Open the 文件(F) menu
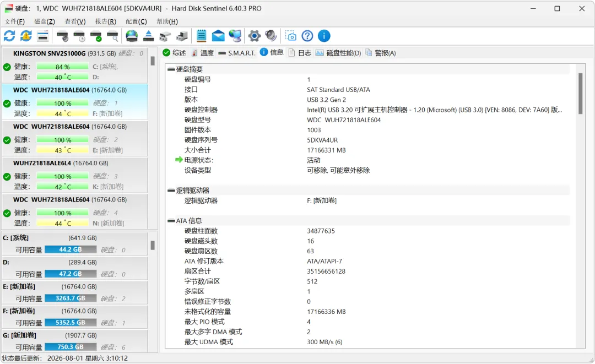 tap(15, 21)
